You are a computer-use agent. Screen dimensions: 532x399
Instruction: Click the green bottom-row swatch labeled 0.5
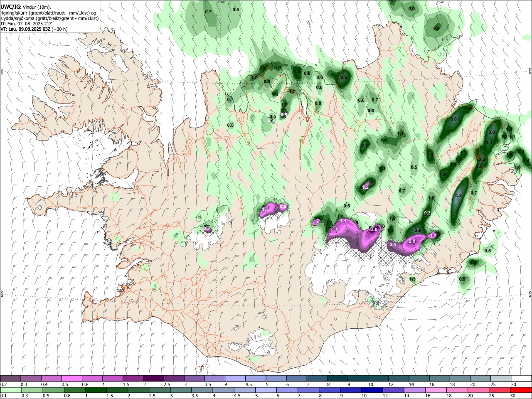click(53, 390)
